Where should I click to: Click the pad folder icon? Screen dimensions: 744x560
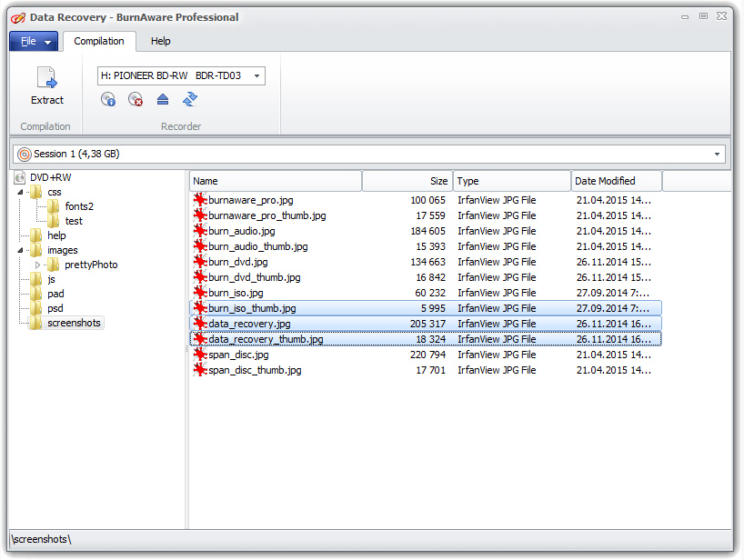coord(36,294)
